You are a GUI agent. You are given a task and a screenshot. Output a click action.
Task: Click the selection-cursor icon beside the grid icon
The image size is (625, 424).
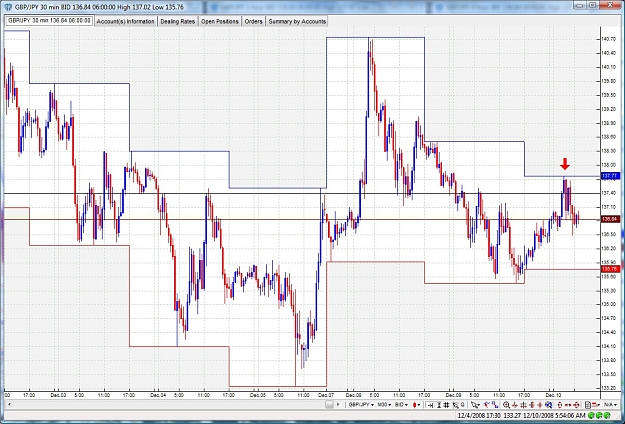[x=456, y=405]
